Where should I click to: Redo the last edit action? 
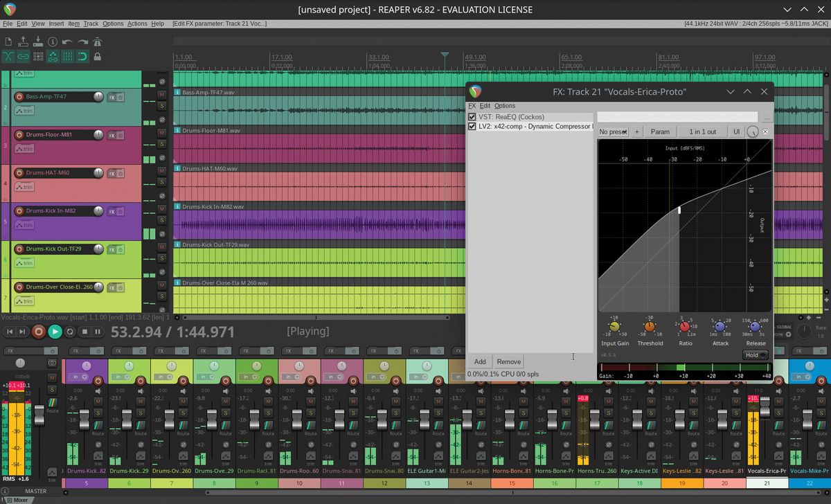[83, 40]
